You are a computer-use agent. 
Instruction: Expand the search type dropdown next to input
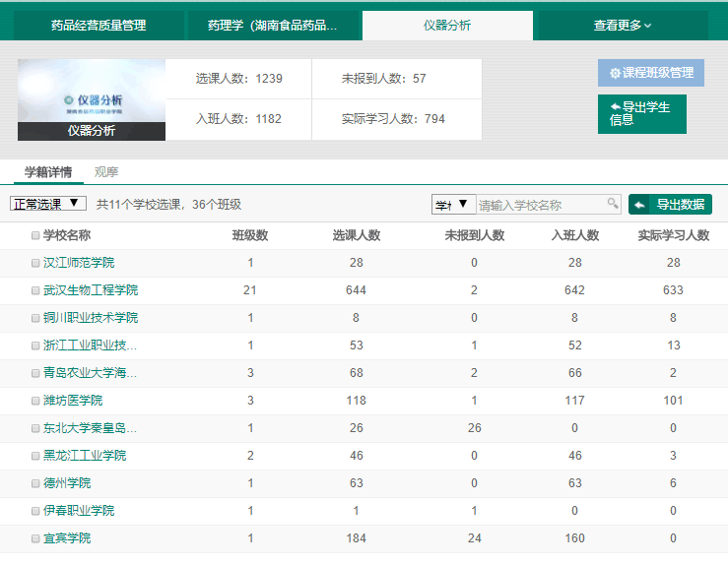tap(453, 204)
